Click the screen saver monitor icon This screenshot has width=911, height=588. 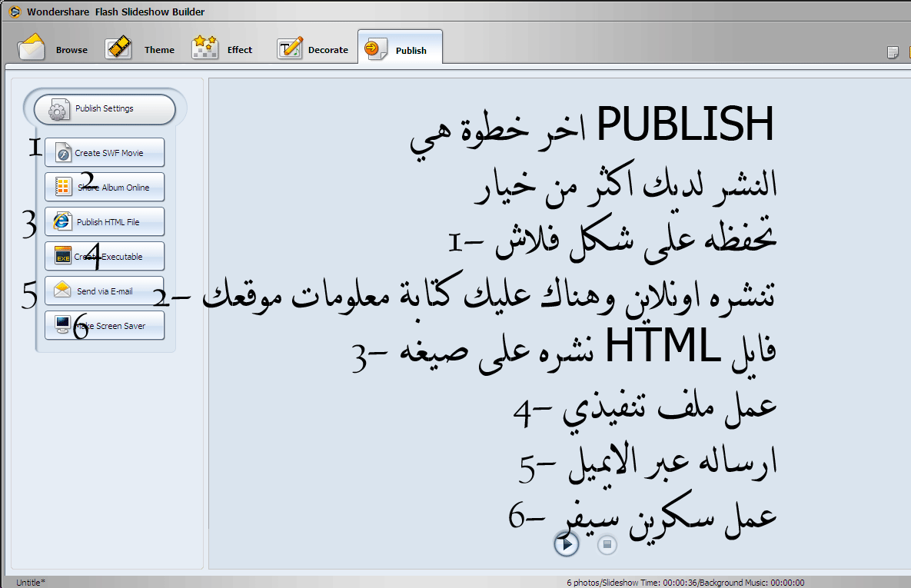pos(63,323)
